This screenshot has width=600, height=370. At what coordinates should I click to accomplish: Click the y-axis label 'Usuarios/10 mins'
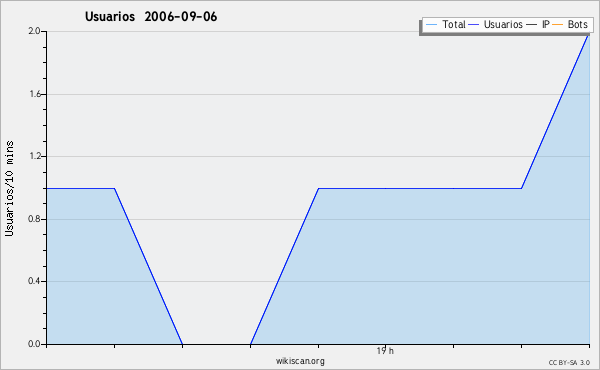coord(9,189)
